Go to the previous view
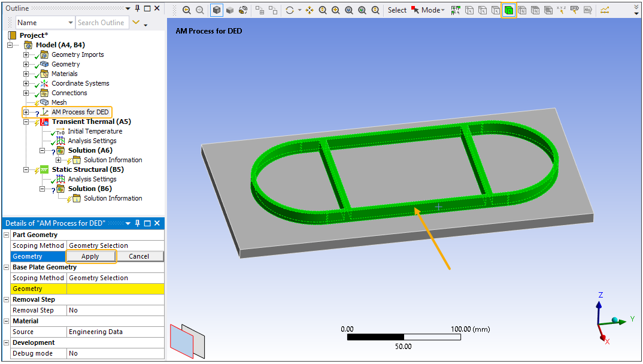643x364 pixels. [187, 10]
